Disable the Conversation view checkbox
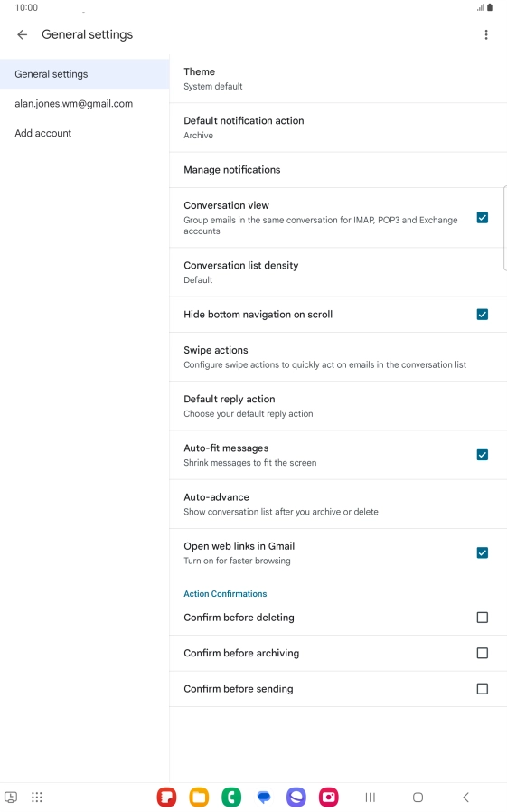 [483, 218]
